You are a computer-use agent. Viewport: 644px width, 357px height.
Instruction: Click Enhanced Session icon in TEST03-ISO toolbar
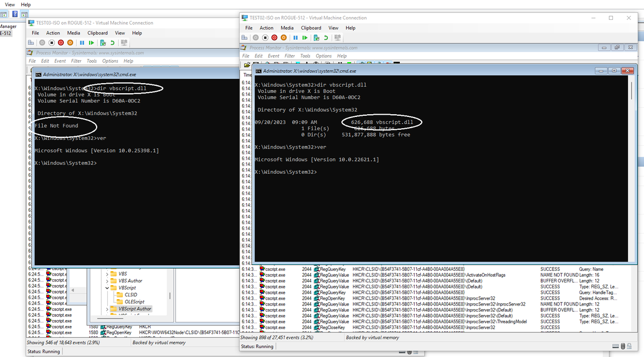[125, 42]
